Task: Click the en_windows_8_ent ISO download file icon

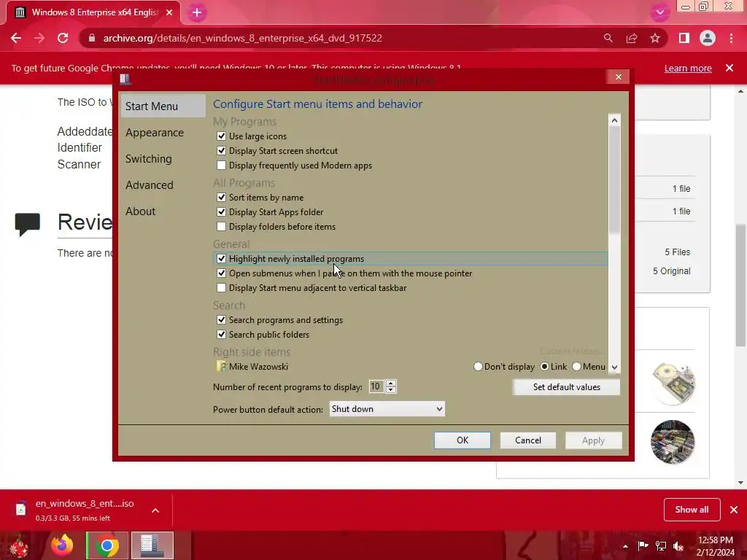Action: 20,510
